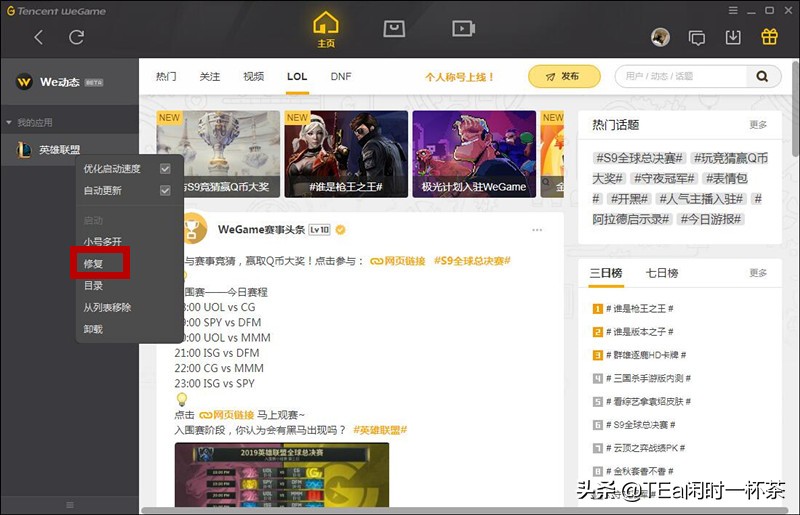Open the 极光计划入驻WeGame banner
Image resolution: width=800 pixels, height=515 pixels.
(474, 154)
